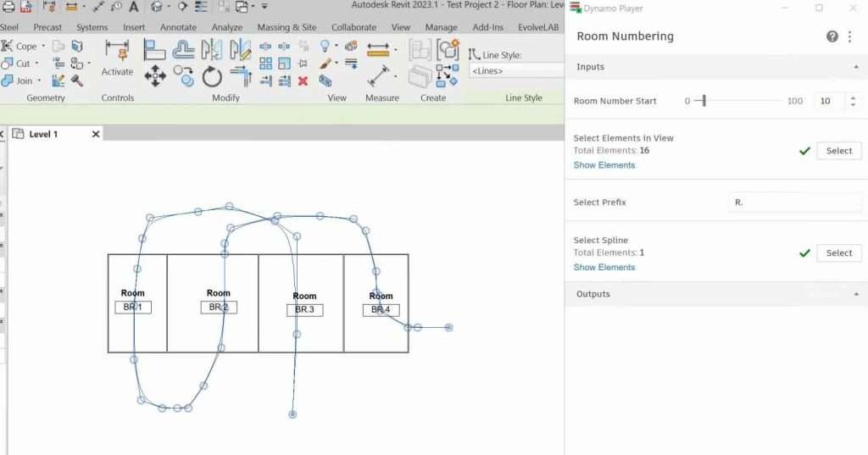Image resolution: width=868 pixels, height=455 pixels.
Task: Click the Select Prefix text field
Action: (795, 203)
